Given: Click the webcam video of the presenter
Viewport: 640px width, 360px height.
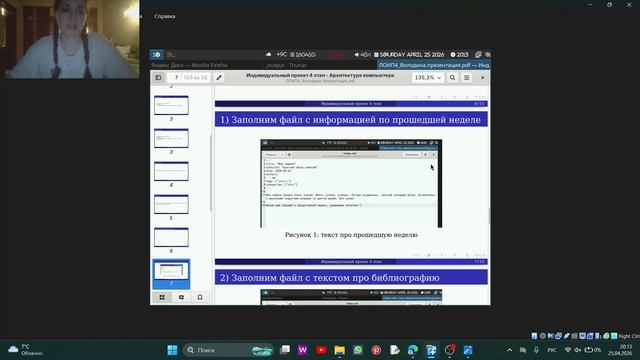Looking at the screenshot, I should [x=70, y=39].
